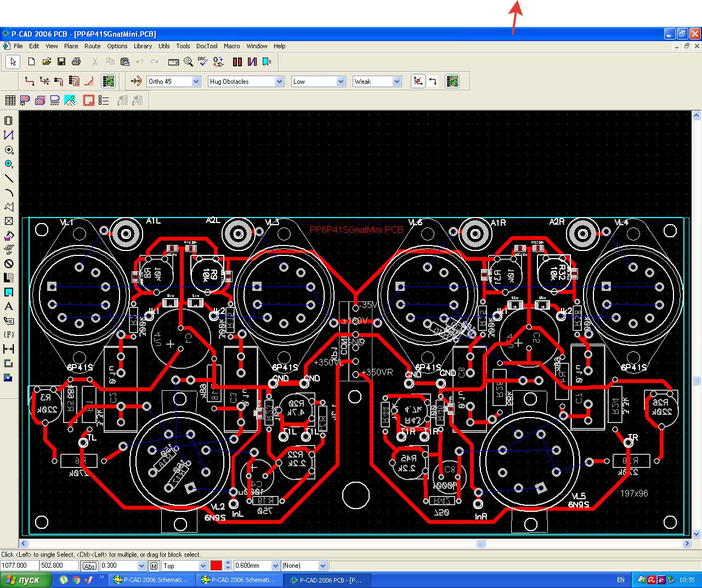
Task: Open the Top layer dropdown
Action: [203, 566]
